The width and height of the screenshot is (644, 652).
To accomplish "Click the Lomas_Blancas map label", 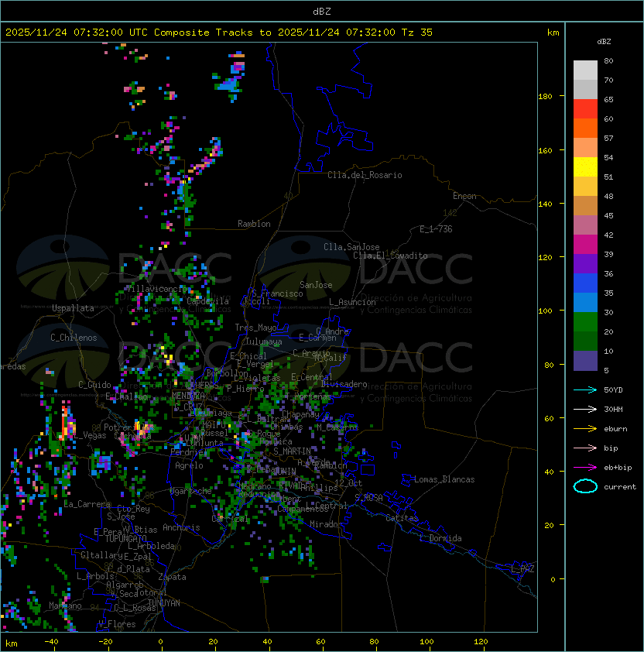I will (444, 479).
